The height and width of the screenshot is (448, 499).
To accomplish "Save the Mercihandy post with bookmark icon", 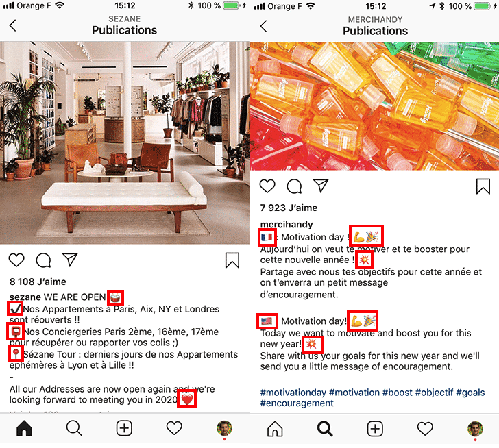I will (x=483, y=186).
